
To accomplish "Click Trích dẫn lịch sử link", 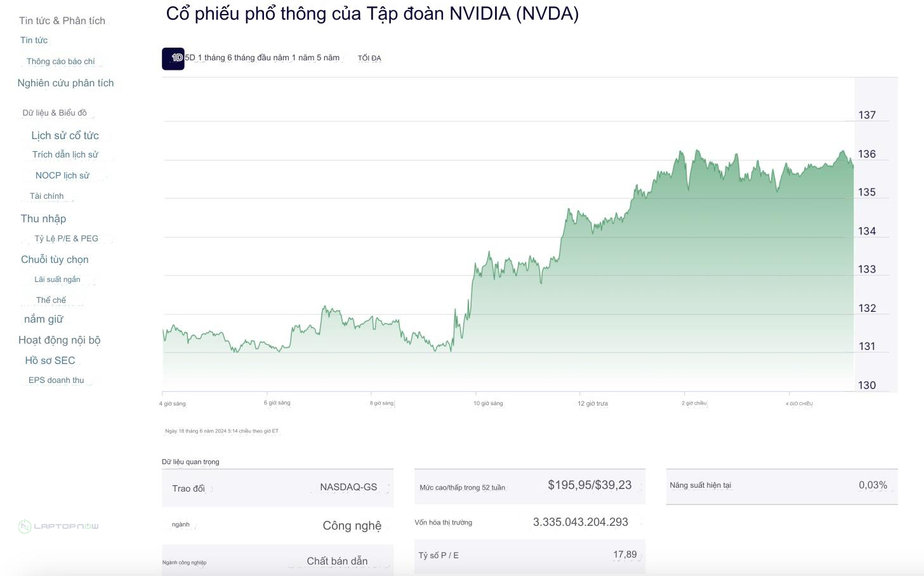I will [65, 155].
